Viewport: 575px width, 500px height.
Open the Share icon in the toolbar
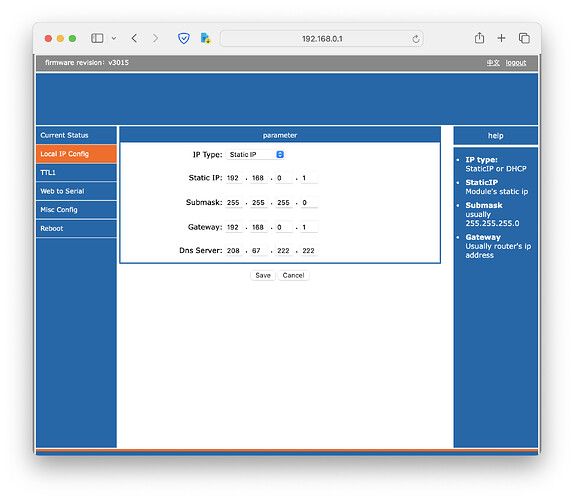479,38
